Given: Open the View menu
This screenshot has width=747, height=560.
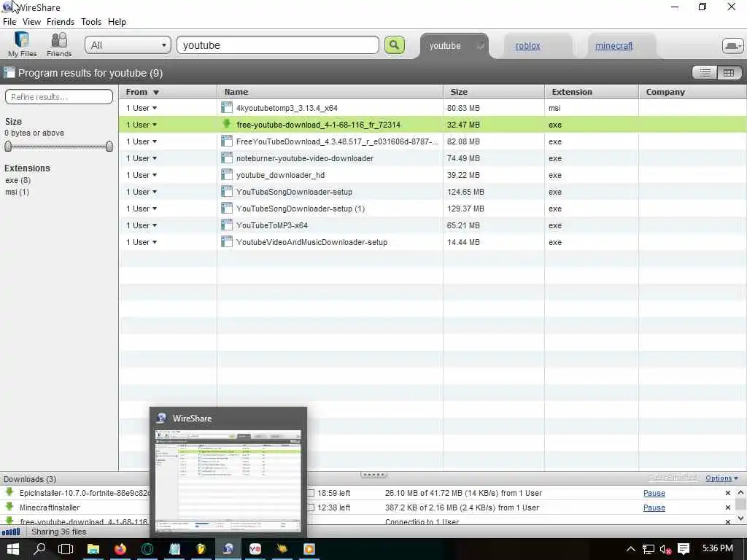Looking at the screenshot, I should coord(31,22).
